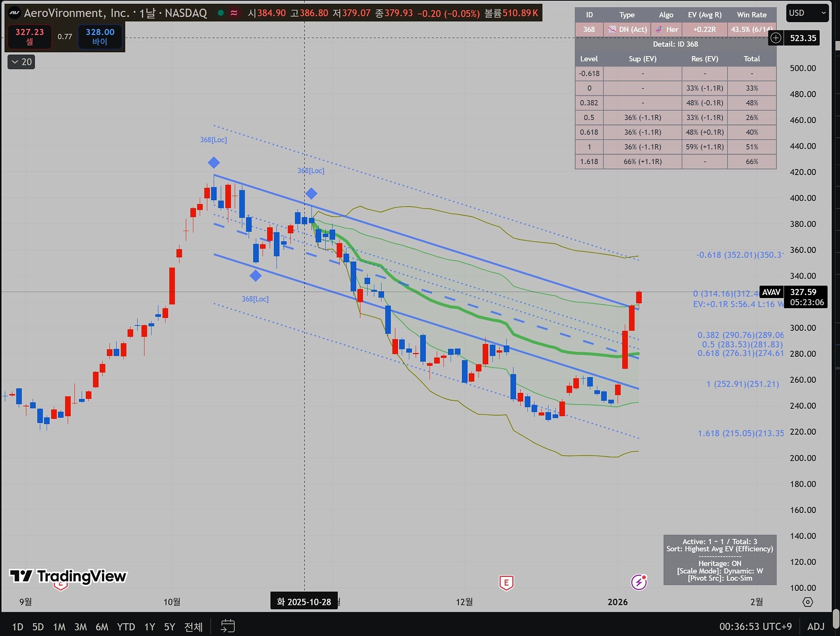Open the go-to-date calendar icon
This screenshot has height=636, width=840.
click(227, 626)
